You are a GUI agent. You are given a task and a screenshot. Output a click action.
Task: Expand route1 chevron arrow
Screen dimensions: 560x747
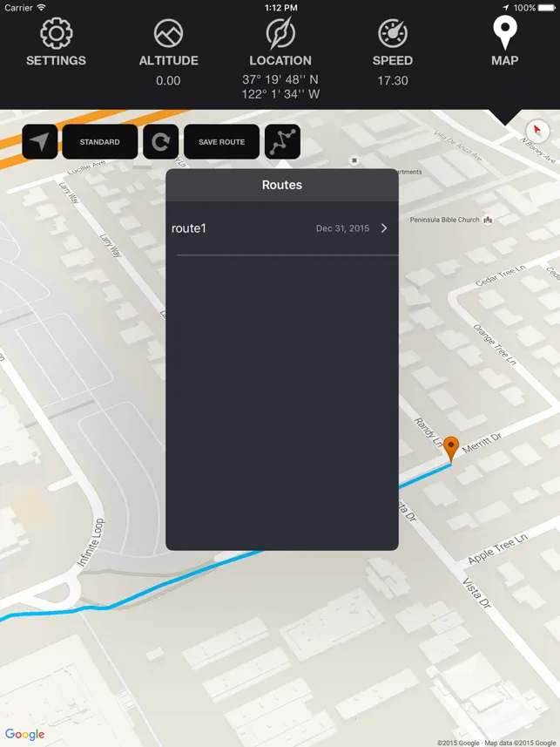[x=384, y=228]
